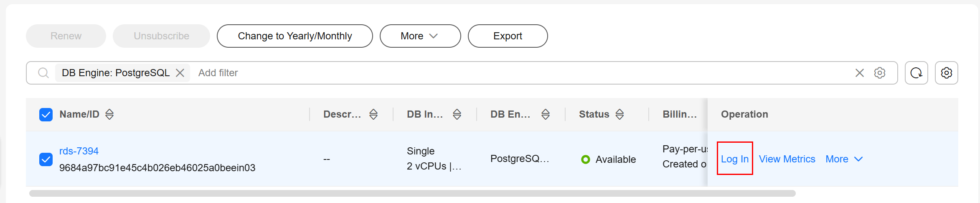The image size is (980, 203).
Task: Deselect the rds-7394 row checkbox
Action: [46, 159]
